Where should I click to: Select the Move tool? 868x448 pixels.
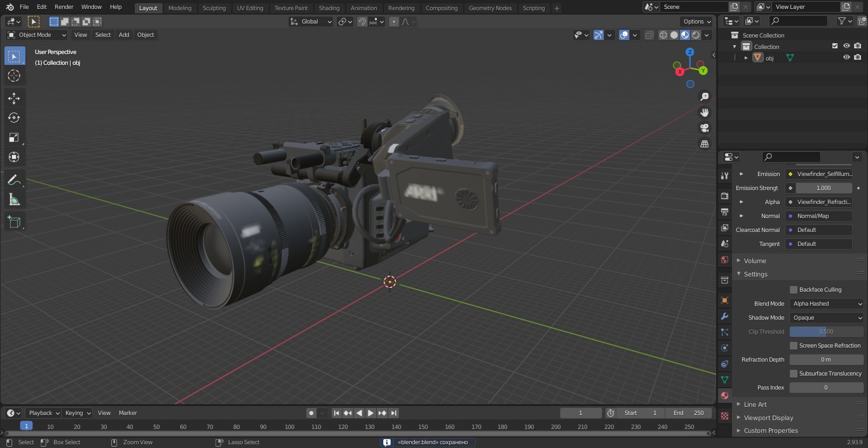[14, 98]
